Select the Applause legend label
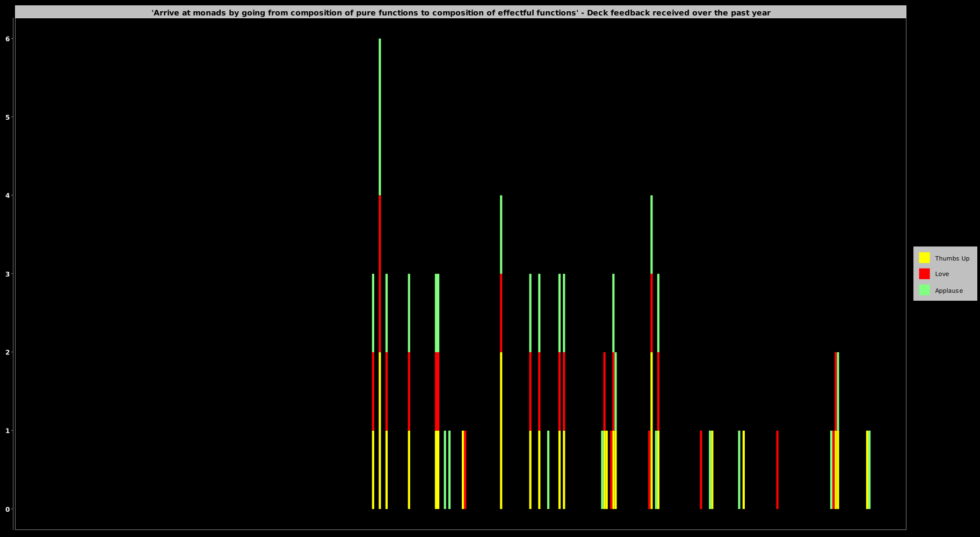 (949, 291)
